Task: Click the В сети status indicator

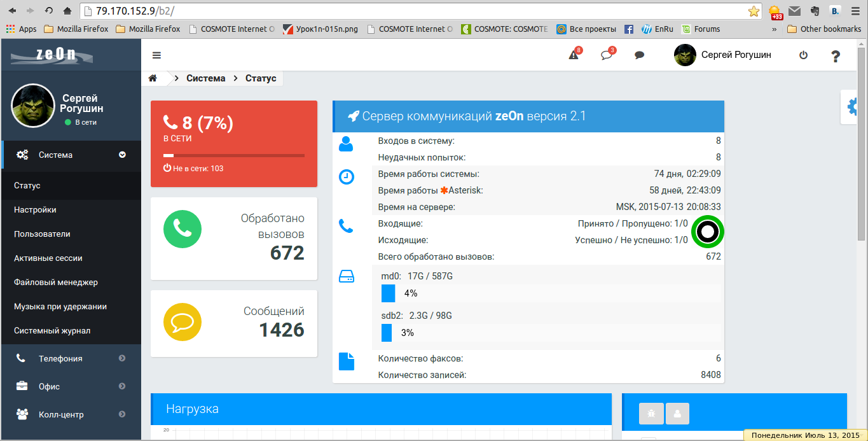Action: pos(81,122)
